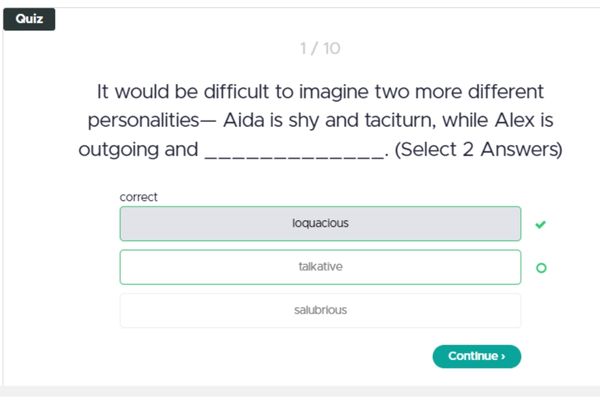Screen dimensions: 600x400
Task: Toggle the talkative answer choice
Action: pyautogui.click(x=320, y=267)
